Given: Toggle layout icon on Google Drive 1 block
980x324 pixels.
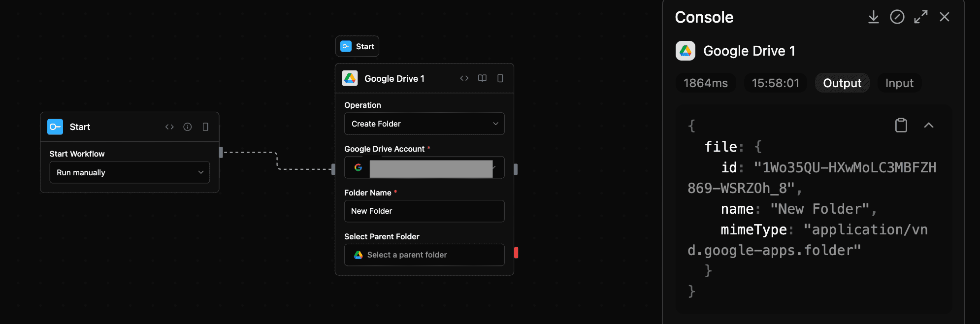Looking at the screenshot, I should coord(500,78).
